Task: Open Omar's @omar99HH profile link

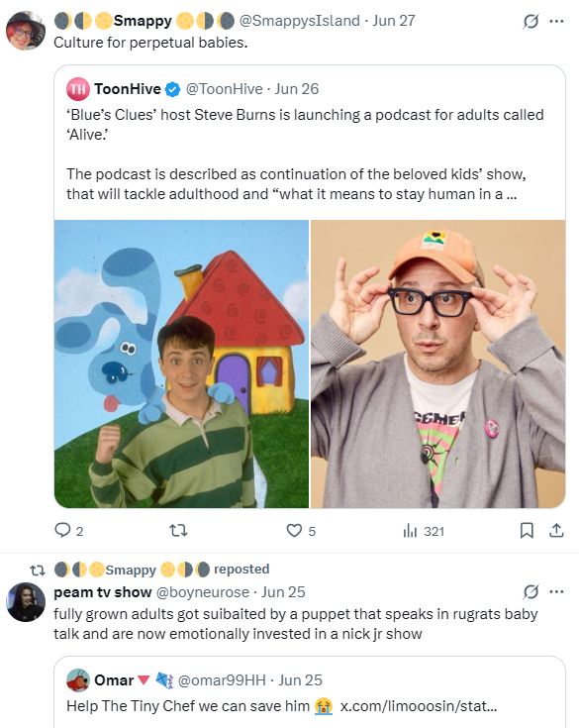Action: pos(222,680)
